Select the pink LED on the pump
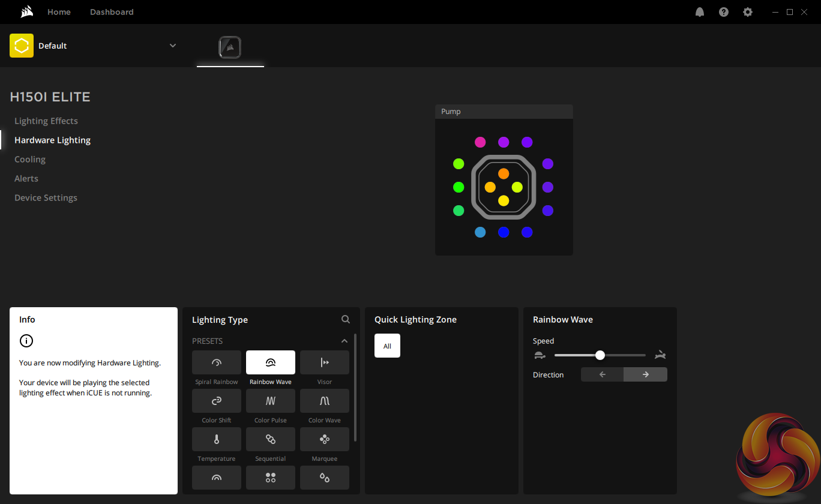The height and width of the screenshot is (504, 821). [x=480, y=142]
